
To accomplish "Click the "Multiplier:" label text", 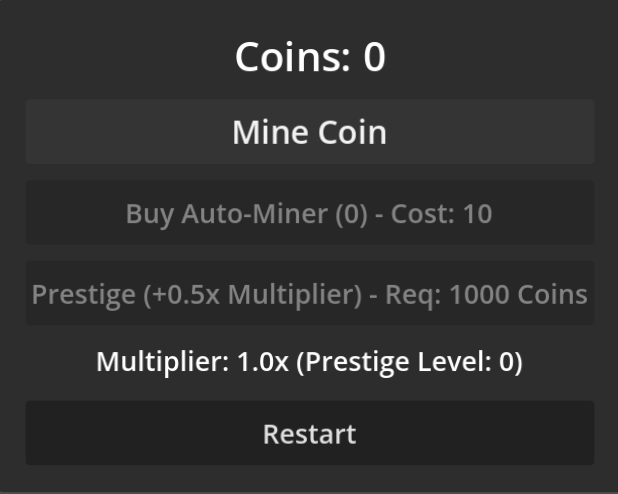I will pos(162,361).
